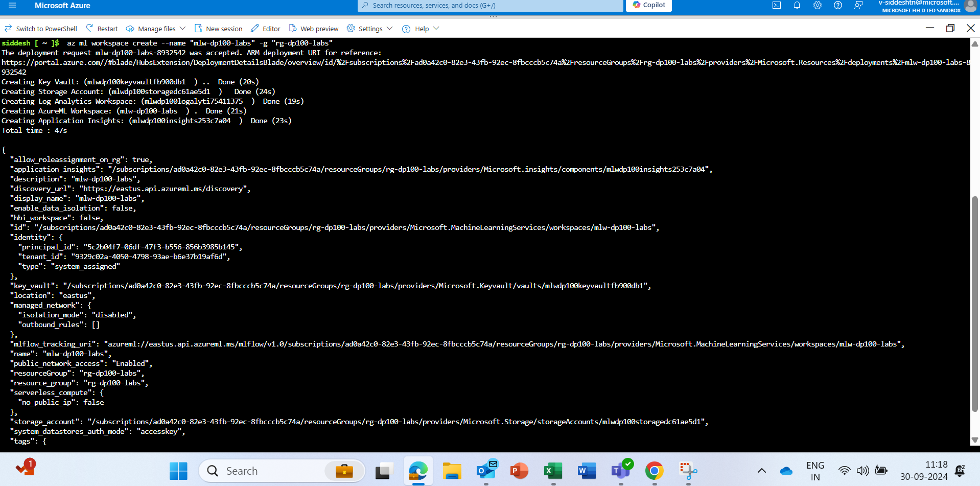The image size is (980, 486).
Task: Restart the Cloud Shell session
Action: click(102, 29)
